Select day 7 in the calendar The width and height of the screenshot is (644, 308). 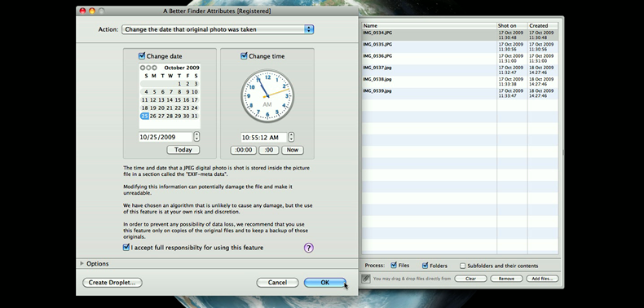pos(171,92)
